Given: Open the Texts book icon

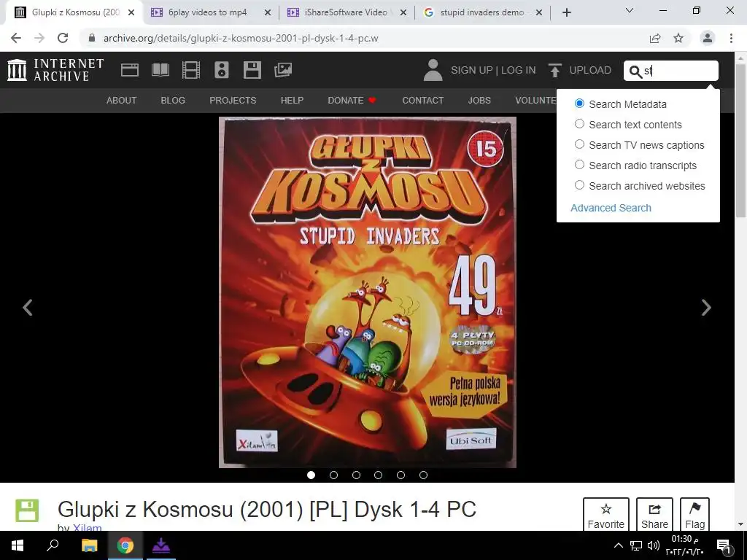Looking at the screenshot, I should 160,70.
